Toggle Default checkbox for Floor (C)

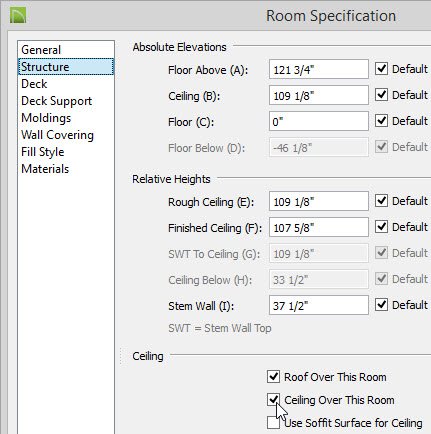[381, 121]
